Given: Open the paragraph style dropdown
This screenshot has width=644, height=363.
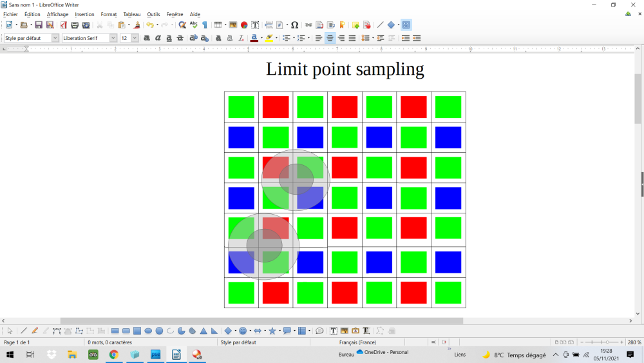Looking at the screenshot, I should click(x=55, y=38).
